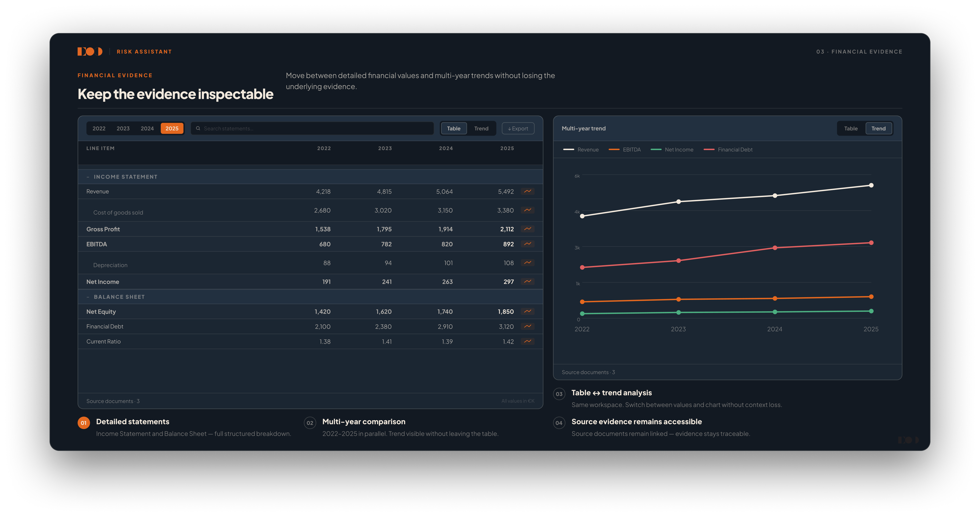Open trend sparkline icon in Revenue row

pyautogui.click(x=527, y=191)
